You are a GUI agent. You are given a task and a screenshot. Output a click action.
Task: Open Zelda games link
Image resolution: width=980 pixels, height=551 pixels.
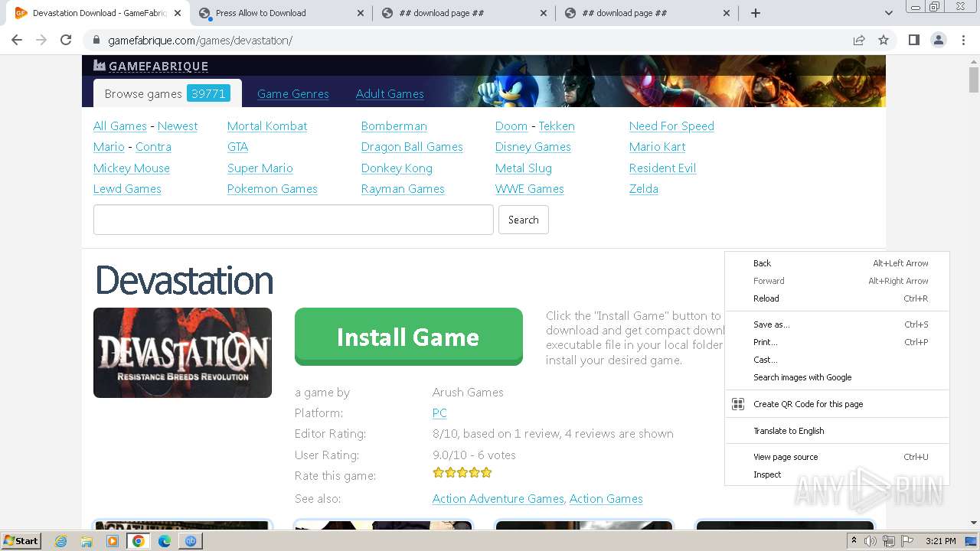tap(644, 189)
